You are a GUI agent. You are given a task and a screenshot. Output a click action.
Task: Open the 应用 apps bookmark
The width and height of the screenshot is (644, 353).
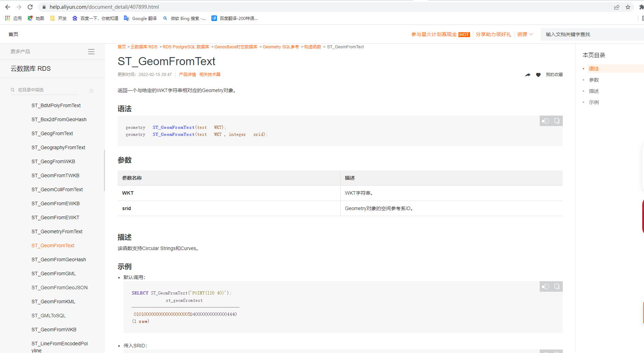pos(13,18)
